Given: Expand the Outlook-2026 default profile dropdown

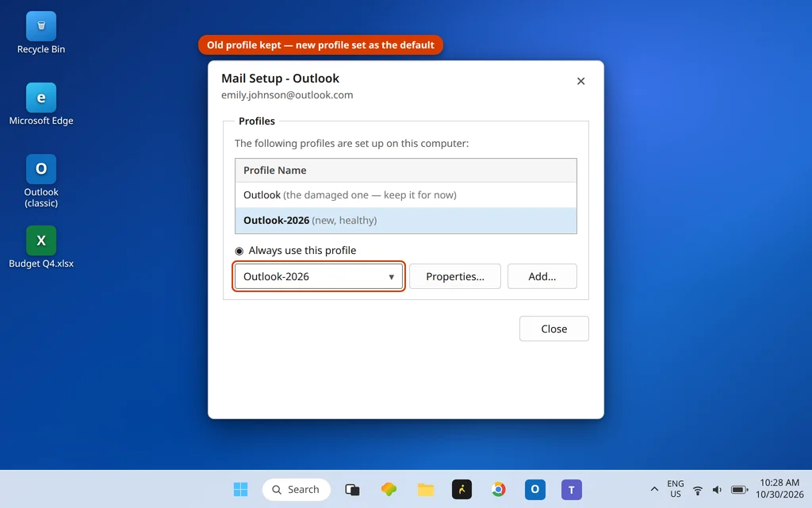Looking at the screenshot, I should pos(319,276).
